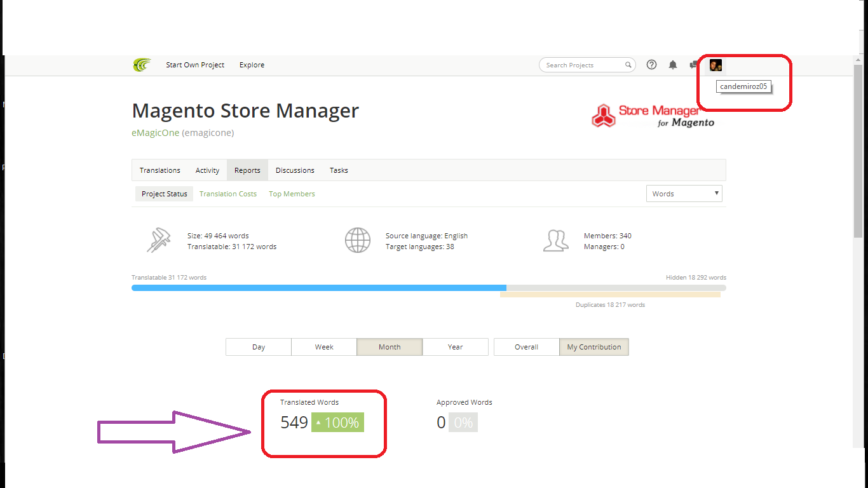Image resolution: width=868 pixels, height=488 pixels.
Task: Open the eMagicOne owner link
Action: click(x=156, y=133)
